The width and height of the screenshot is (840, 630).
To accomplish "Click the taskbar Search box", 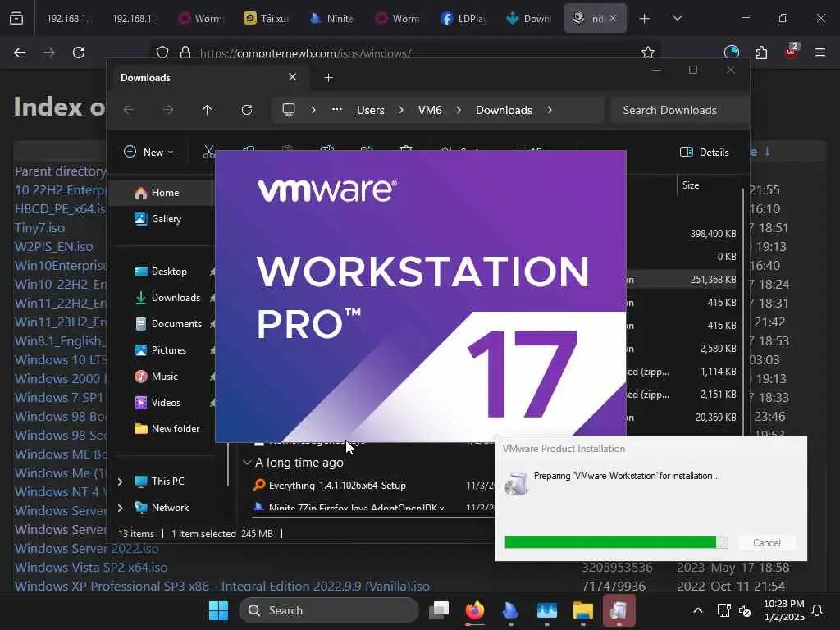I will [329, 610].
